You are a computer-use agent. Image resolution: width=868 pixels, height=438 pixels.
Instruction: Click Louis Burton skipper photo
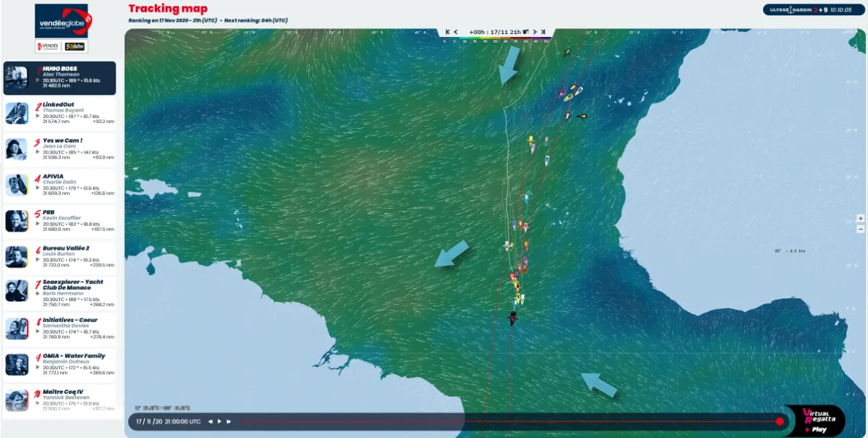[x=16, y=257]
